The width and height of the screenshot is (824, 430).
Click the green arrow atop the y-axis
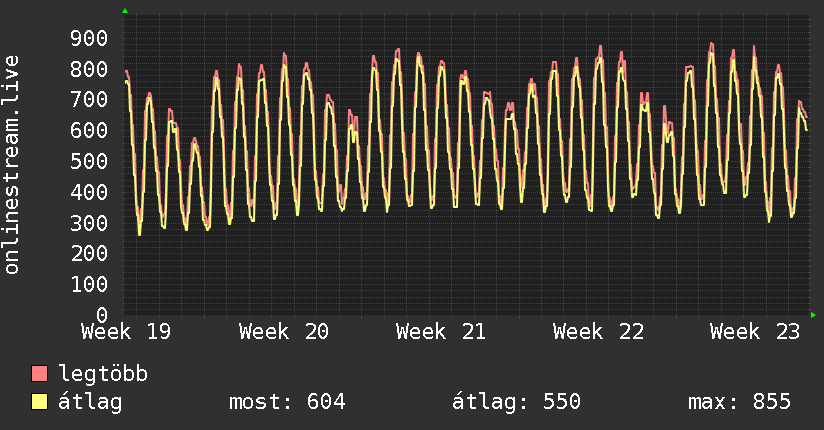125,11
